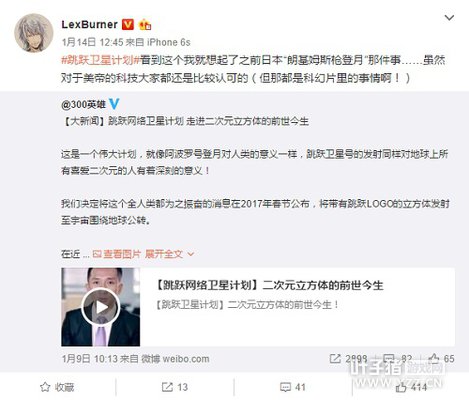The image size is (469, 400).
Task: Click the blue V badge beside 300英雄
Action: tap(114, 104)
